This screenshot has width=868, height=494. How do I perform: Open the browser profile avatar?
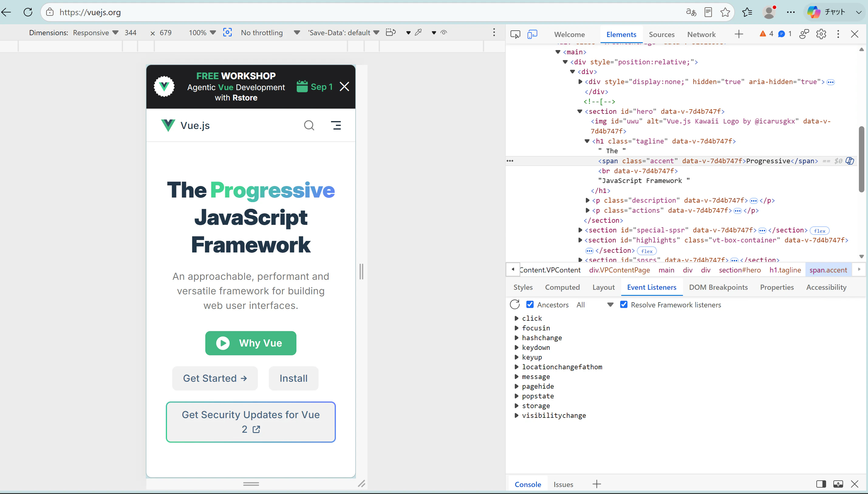[769, 12]
